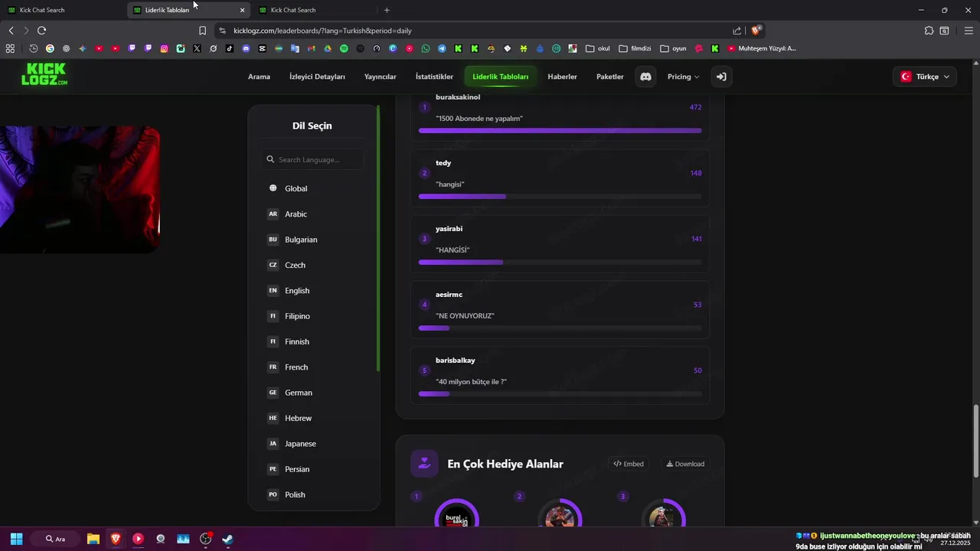Click the Windows taskbar search box Ara
Image resolution: width=980 pixels, height=551 pixels.
56,539
